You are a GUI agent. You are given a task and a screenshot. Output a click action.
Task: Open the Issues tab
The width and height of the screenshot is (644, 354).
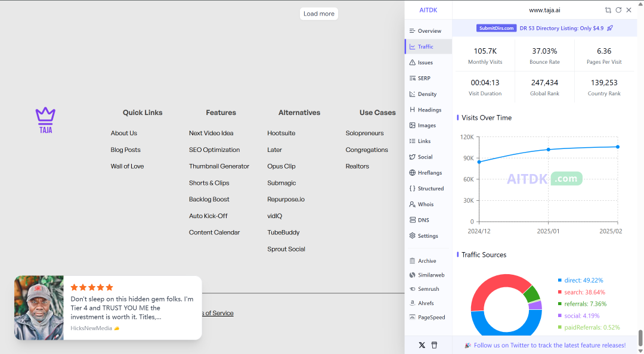pyautogui.click(x=428, y=63)
